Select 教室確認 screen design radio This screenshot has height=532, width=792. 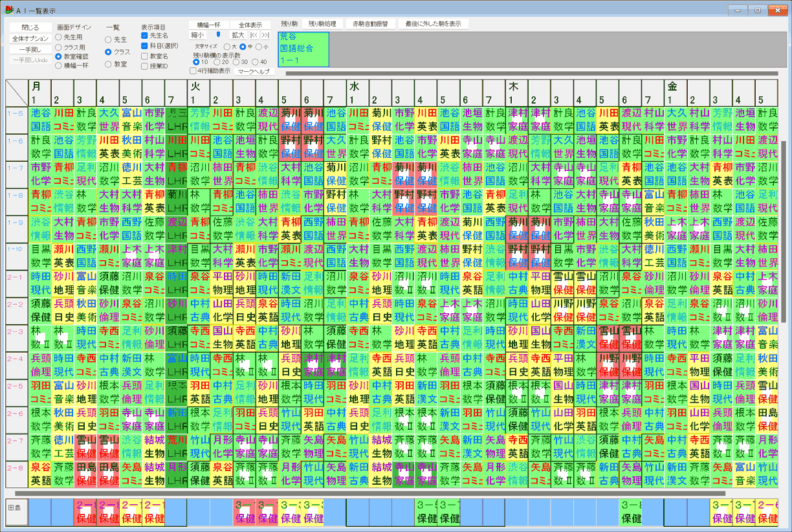coord(72,56)
